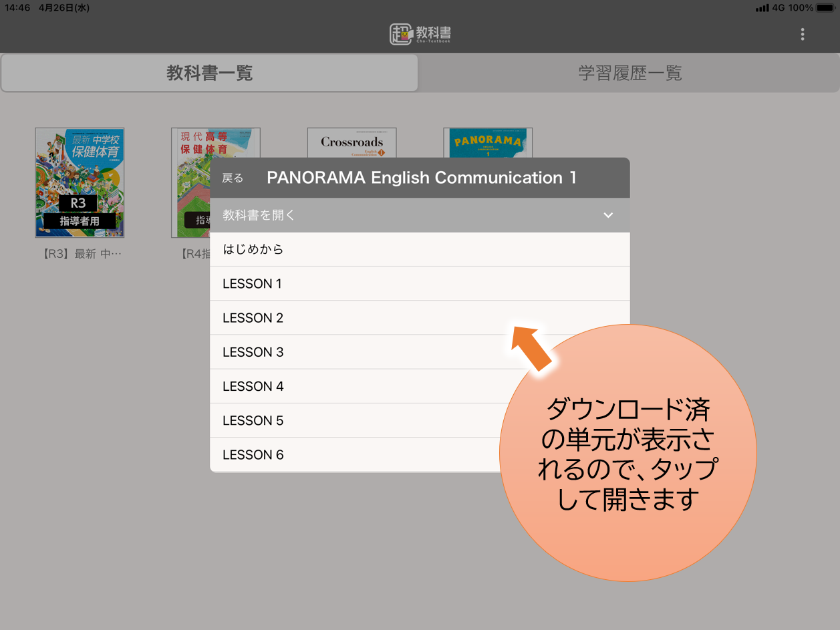Check the battery indicator in status bar
The width and height of the screenshot is (840, 630).
[x=826, y=8]
